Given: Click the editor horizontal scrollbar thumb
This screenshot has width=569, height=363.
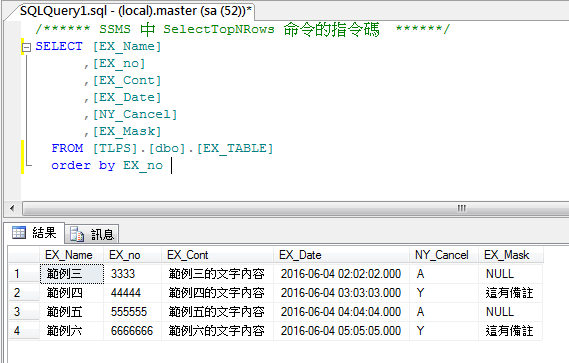Looking at the screenshot, I should [295, 208].
